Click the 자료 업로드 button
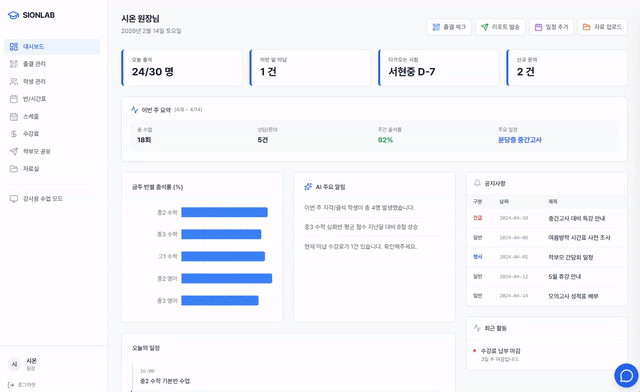 point(602,27)
